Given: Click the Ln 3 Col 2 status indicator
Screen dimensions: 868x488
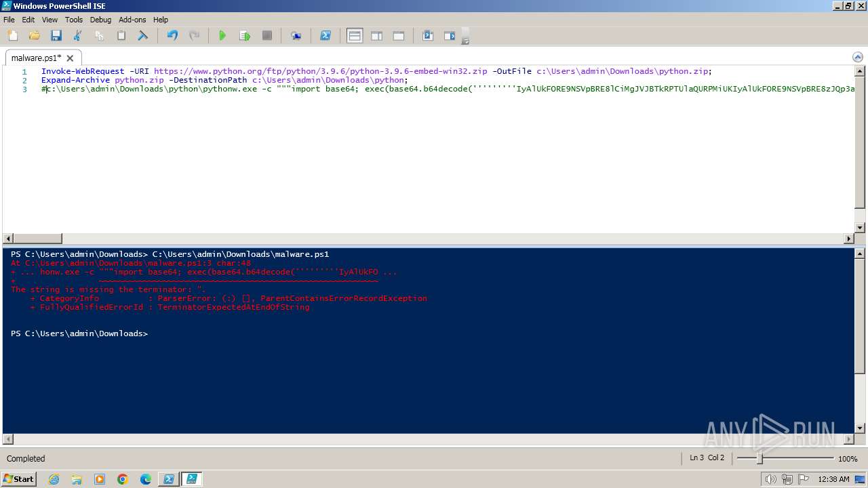Looking at the screenshot, I should pyautogui.click(x=707, y=458).
